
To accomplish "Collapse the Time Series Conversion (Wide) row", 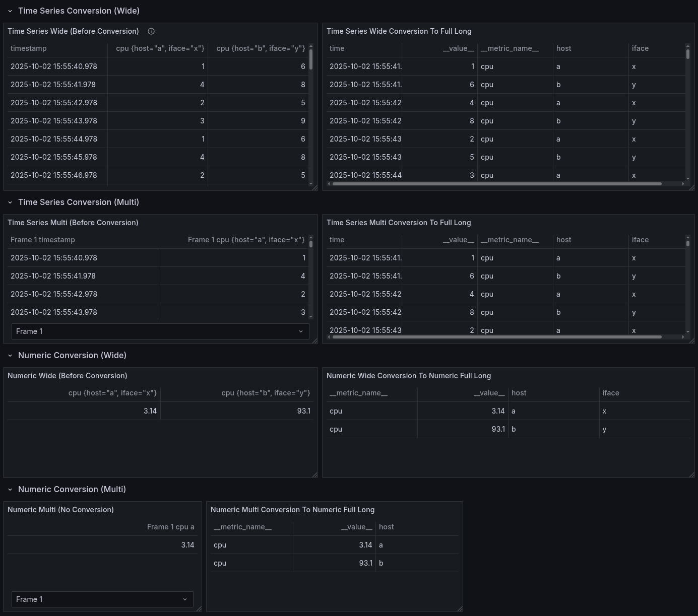I will click(10, 11).
